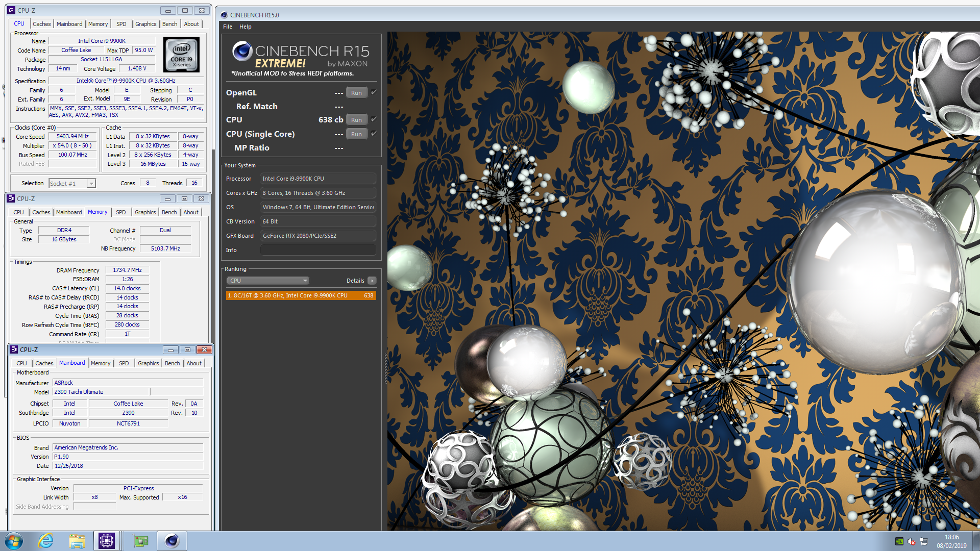The image size is (980, 551).
Task: Click the processor name Intel Core i9 9900K
Action: 102,41
